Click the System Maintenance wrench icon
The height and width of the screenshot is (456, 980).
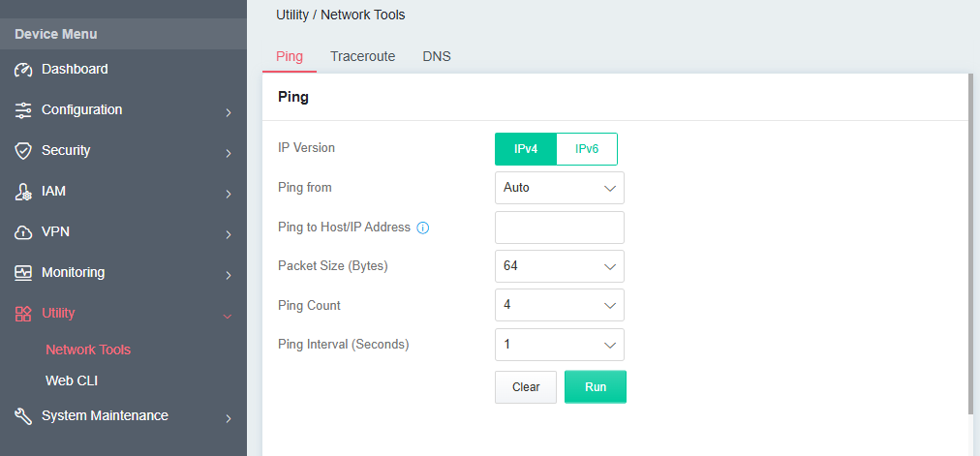pos(23,416)
